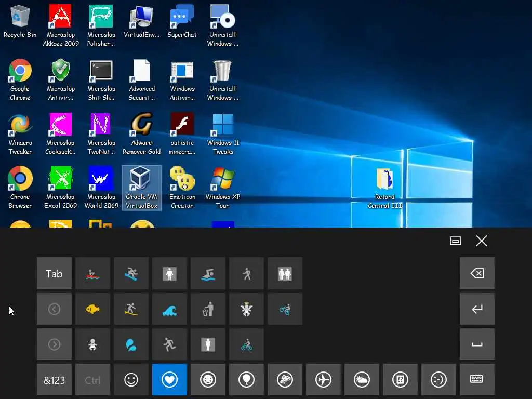Open keyboard layout switcher key
Viewport: 532px width, 399px height.
coord(477,380)
